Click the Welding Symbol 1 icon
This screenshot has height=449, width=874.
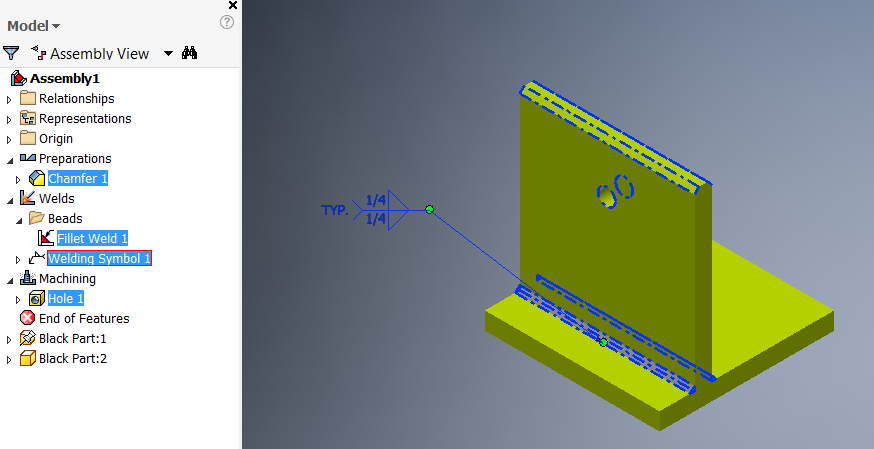point(37,258)
